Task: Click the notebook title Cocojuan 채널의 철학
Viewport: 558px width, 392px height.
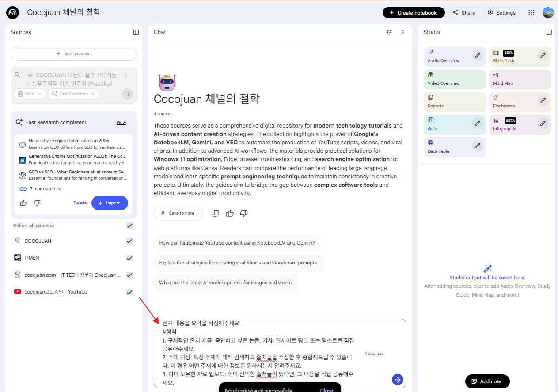Action: click(x=64, y=12)
